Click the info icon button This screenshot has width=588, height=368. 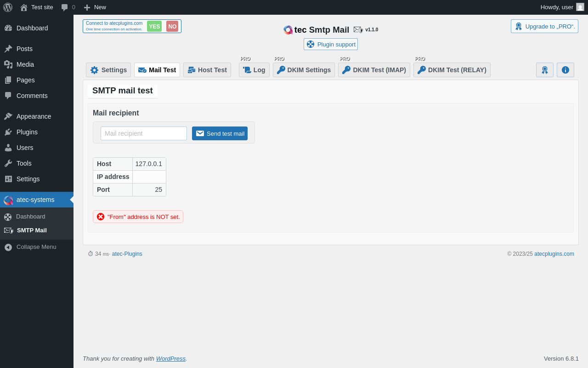(x=565, y=70)
